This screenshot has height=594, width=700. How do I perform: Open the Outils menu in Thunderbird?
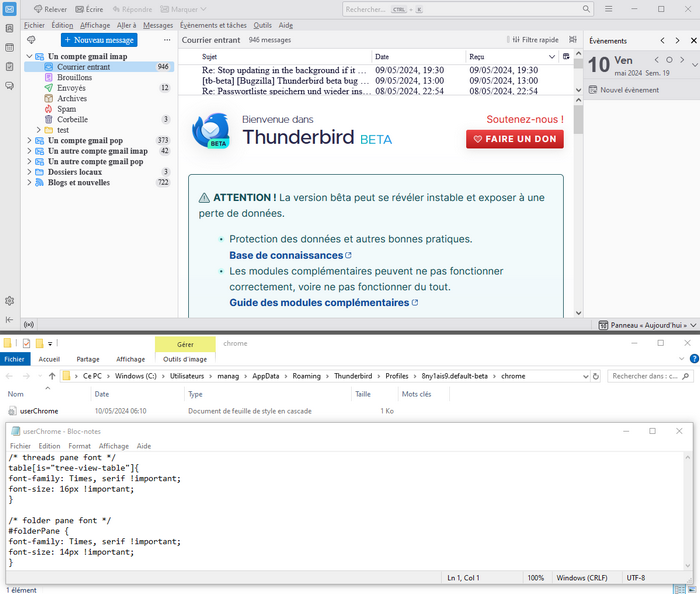pos(262,25)
